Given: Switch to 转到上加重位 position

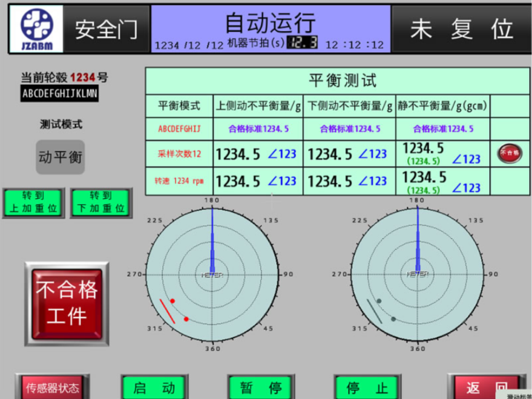Looking at the screenshot, I should [x=33, y=202].
